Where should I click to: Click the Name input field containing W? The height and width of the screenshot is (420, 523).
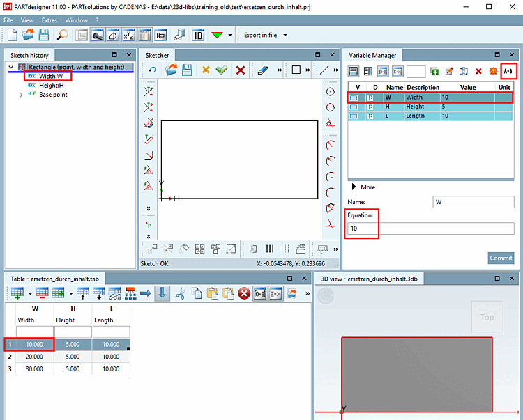(x=473, y=202)
